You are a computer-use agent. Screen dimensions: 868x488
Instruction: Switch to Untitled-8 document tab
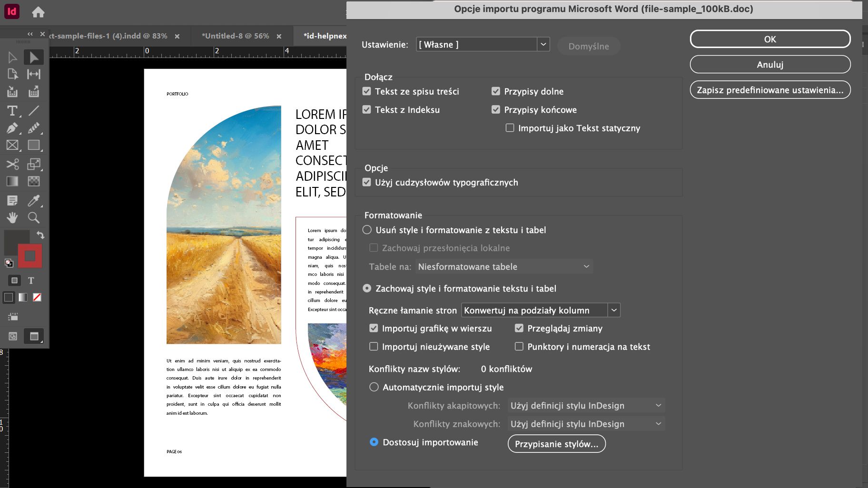(x=236, y=36)
